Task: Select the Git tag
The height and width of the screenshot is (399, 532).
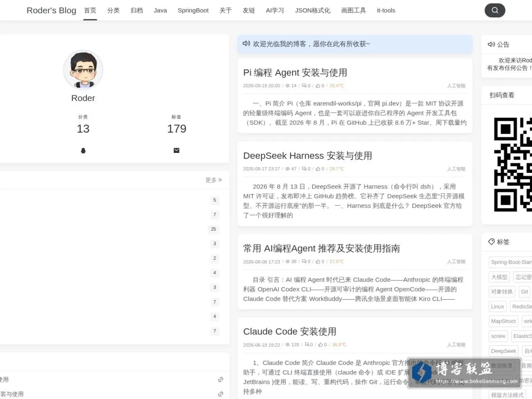Action: (x=524, y=292)
